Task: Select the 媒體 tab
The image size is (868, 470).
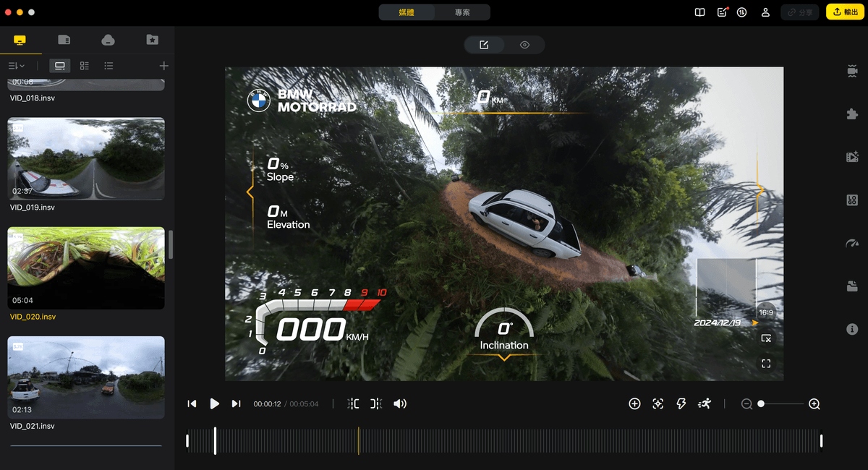Action: [407, 12]
